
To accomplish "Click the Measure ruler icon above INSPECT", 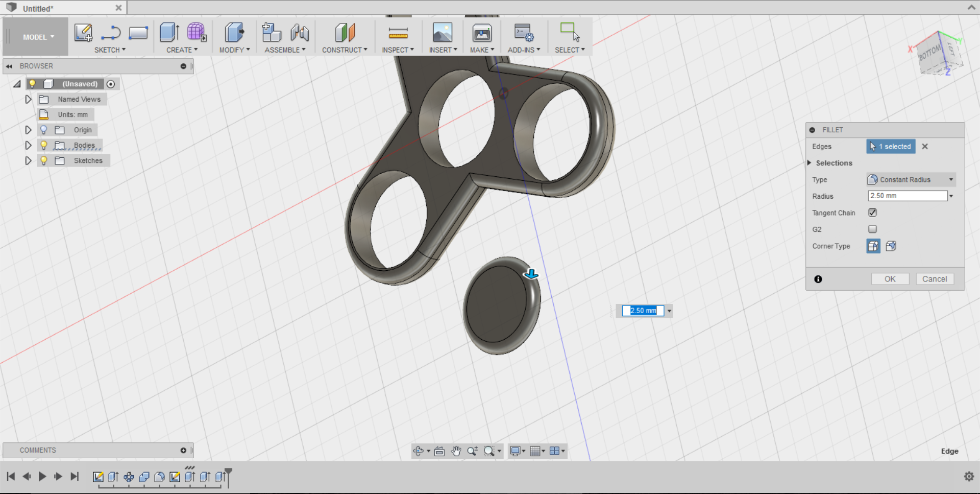I will [398, 33].
